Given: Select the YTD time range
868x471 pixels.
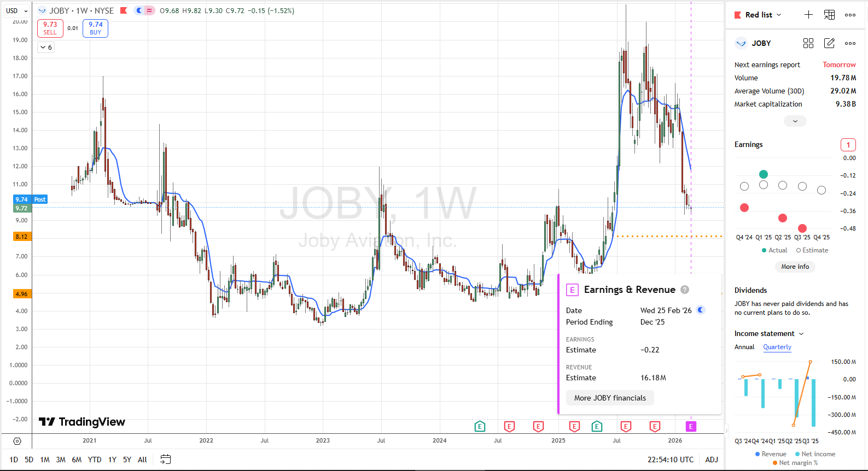Looking at the screenshot, I should [95, 460].
